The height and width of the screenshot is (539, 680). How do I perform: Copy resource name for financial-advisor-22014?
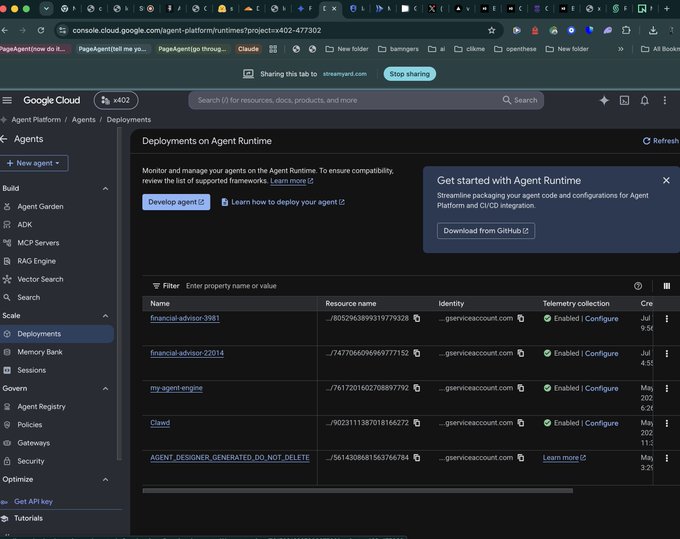point(417,353)
